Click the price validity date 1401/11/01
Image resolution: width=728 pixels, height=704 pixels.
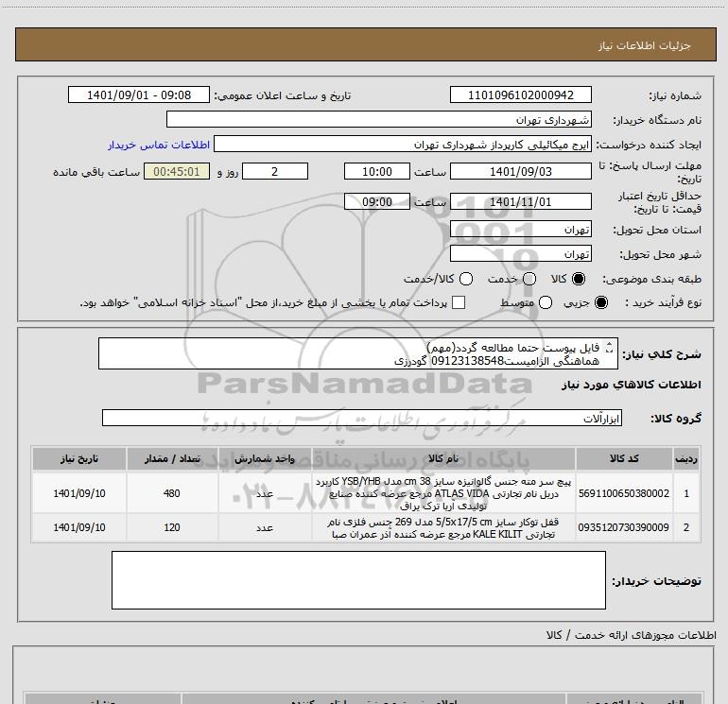coord(520,201)
